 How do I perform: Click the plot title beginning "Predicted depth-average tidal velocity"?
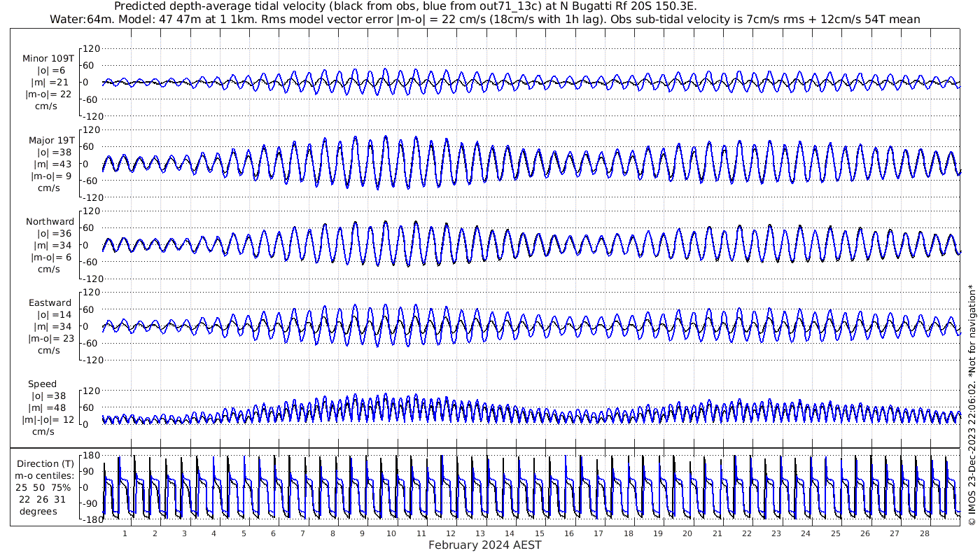coord(405,6)
